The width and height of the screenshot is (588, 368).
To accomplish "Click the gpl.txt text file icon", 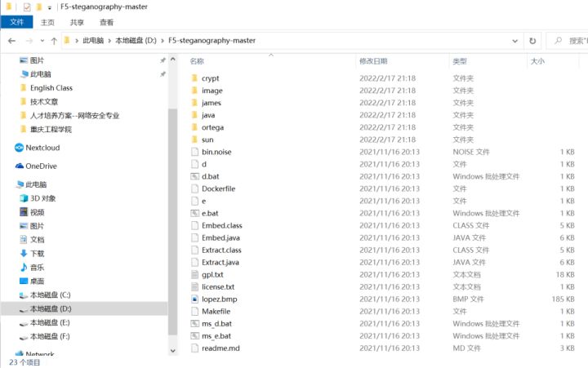I will [x=194, y=274].
